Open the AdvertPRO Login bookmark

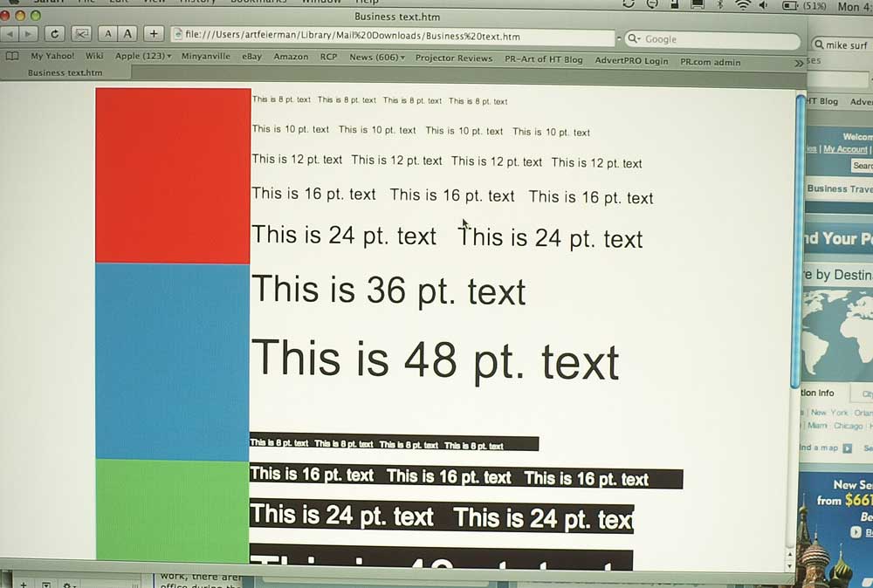point(631,61)
